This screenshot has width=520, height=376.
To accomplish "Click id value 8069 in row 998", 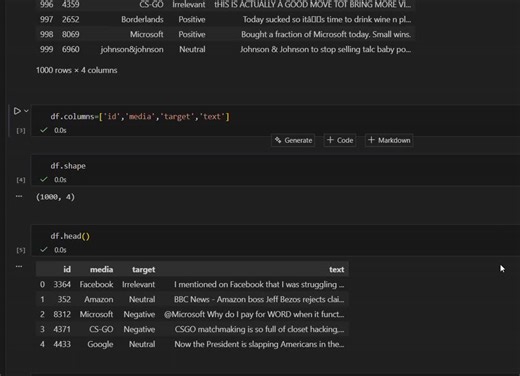I will pyautogui.click(x=71, y=34).
